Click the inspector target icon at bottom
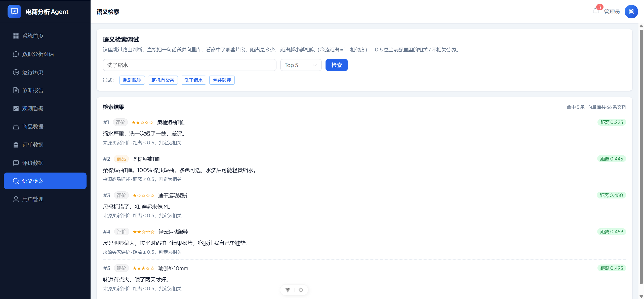 301,290
